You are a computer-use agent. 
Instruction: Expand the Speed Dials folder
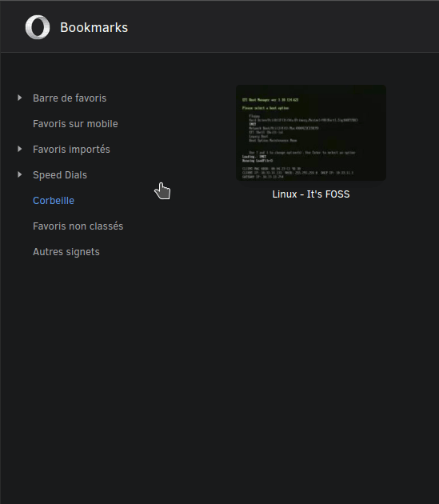pyautogui.click(x=20, y=175)
